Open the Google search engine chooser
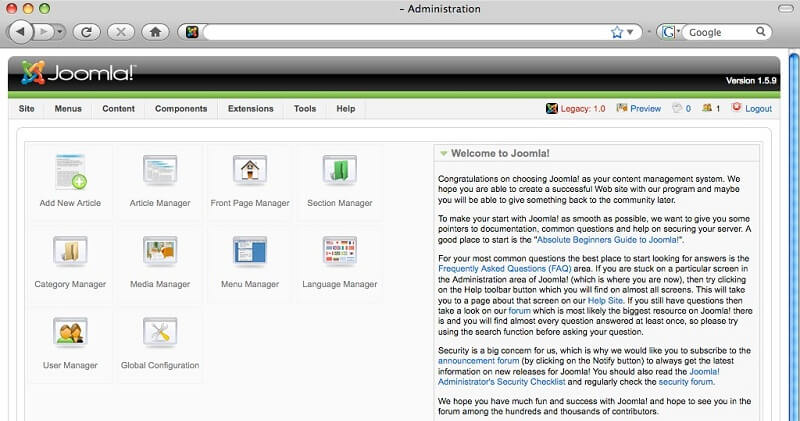This screenshot has height=421, width=800. pyautogui.click(x=670, y=32)
